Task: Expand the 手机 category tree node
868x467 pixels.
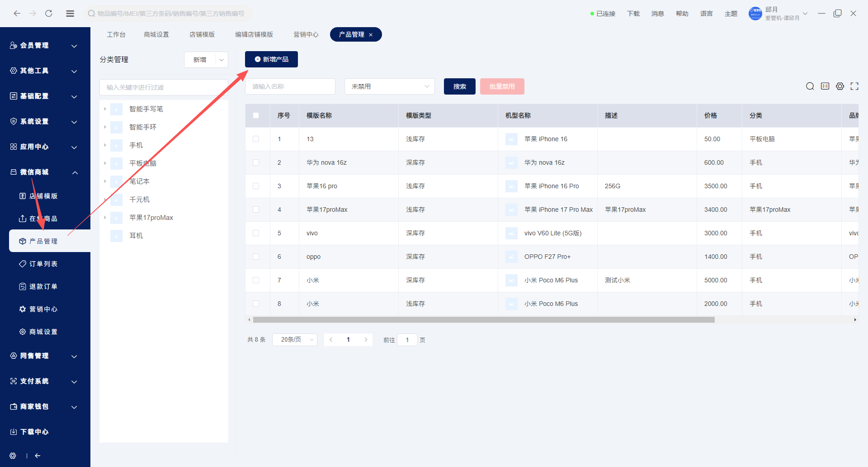Action: click(x=105, y=145)
